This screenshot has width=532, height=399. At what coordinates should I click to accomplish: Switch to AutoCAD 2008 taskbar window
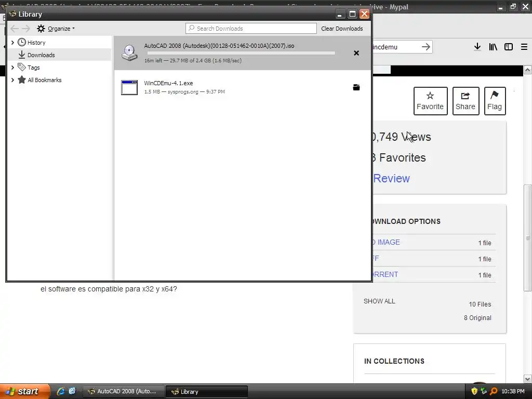(123, 392)
